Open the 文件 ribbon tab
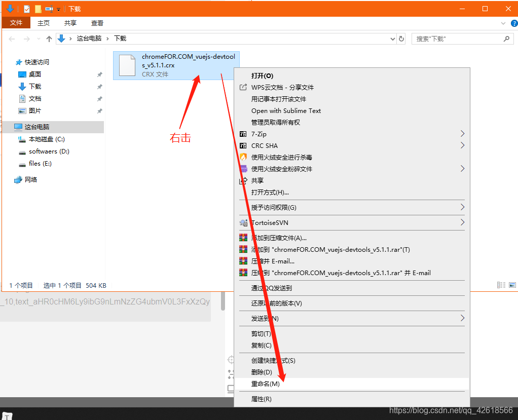518x420 pixels. pos(16,23)
